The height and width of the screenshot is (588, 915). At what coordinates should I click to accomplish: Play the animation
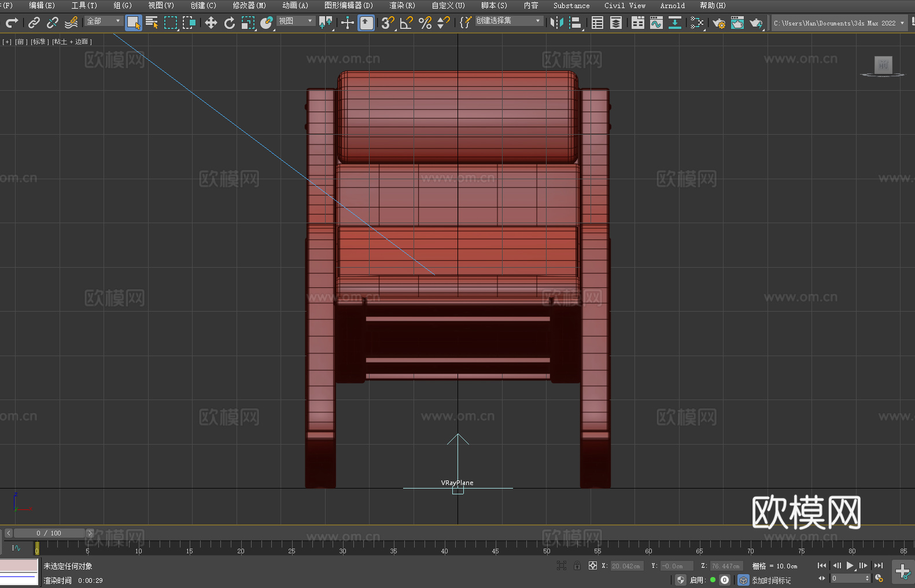pos(850,565)
